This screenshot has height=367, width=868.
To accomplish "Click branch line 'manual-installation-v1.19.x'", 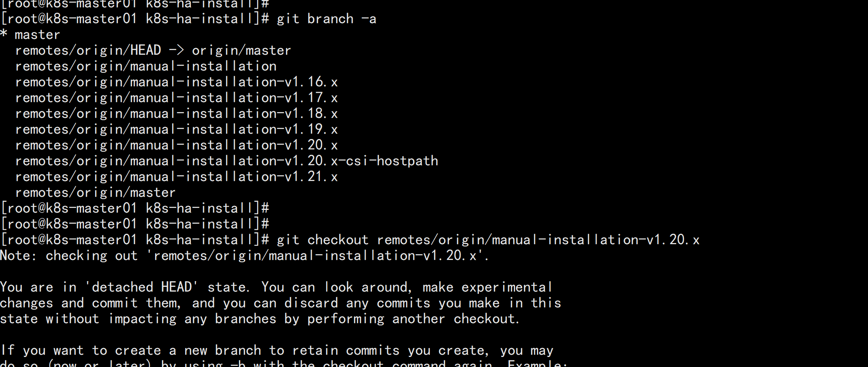I will 177,129.
